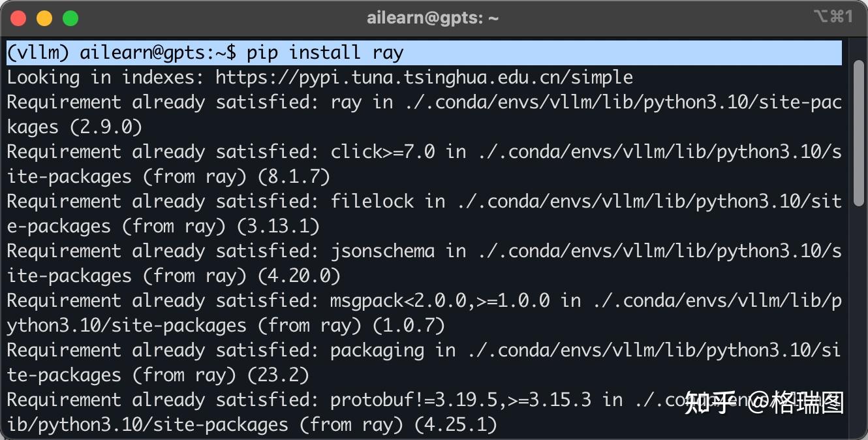Open the pypi.tuna.tsinghua.edu.cn index URL
This screenshot has height=440, width=868.
click(x=424, y=78)
